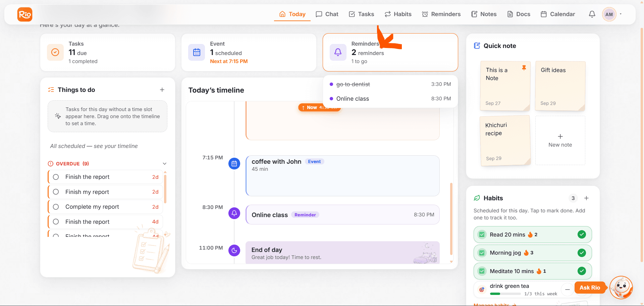Toggle Meditate 10 mins habit checkmark

pyautogui.click(x=582, y=271)
